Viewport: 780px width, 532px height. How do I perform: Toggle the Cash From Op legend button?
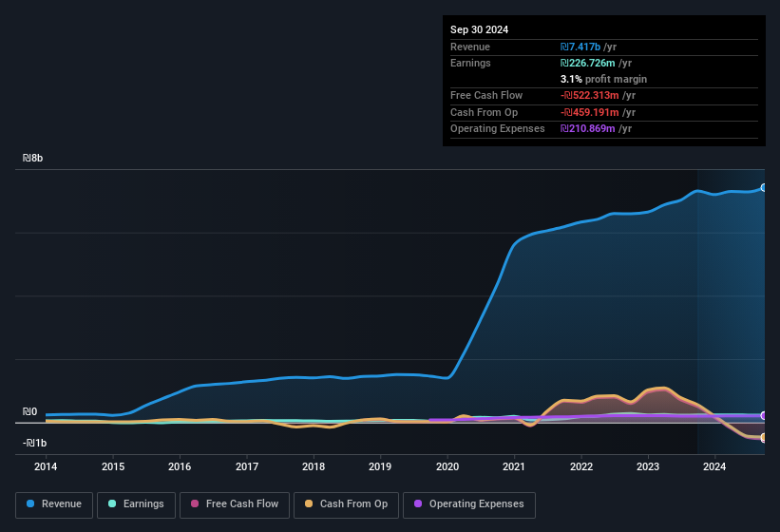click(x=346, y=505)
